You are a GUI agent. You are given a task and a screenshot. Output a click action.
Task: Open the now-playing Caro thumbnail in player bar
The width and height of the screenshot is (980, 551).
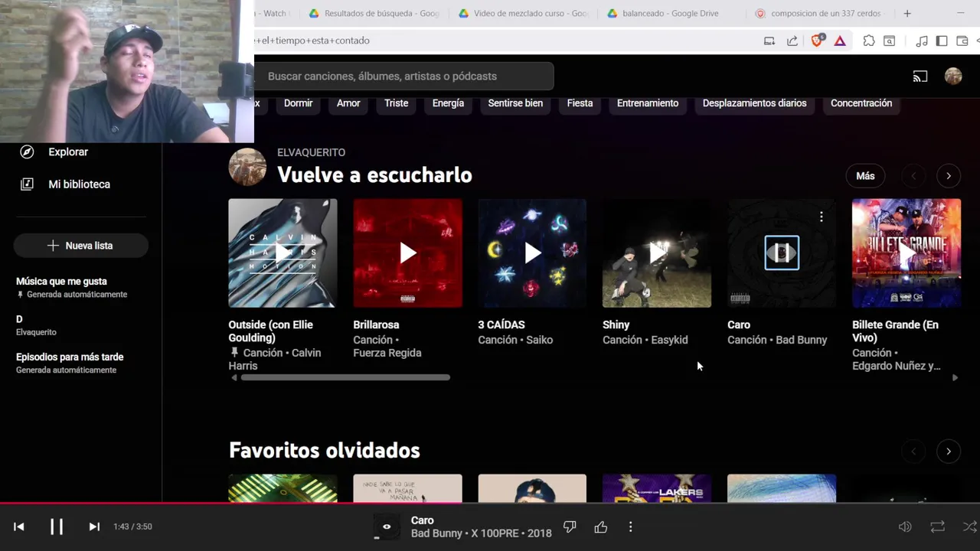point(387,527)
